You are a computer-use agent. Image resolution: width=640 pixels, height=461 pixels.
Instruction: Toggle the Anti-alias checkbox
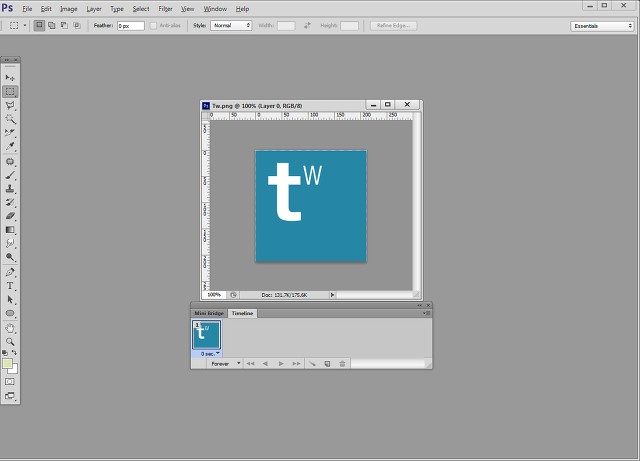(x=153, y=26)
